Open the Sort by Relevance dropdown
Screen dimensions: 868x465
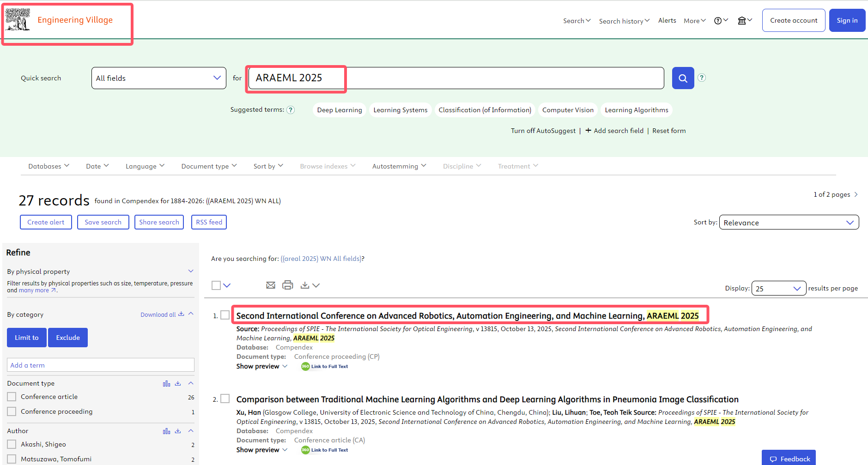click(789, 223)
